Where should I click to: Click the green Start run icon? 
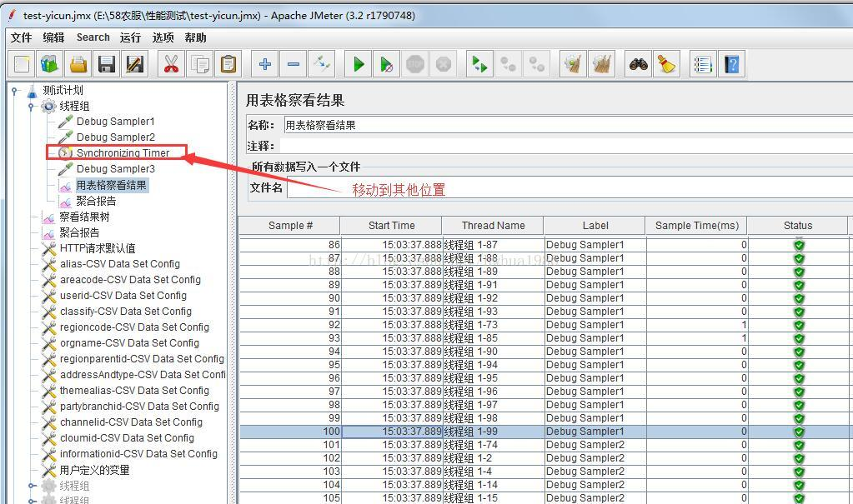coord(359,65)
